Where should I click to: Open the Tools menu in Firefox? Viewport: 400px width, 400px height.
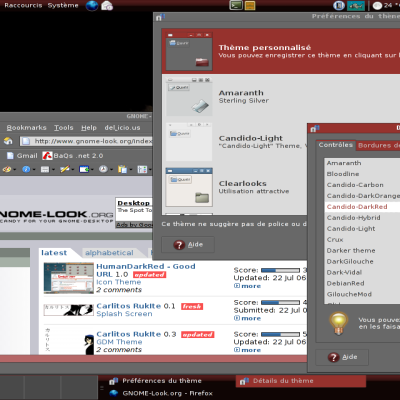[x=64, y=128]
